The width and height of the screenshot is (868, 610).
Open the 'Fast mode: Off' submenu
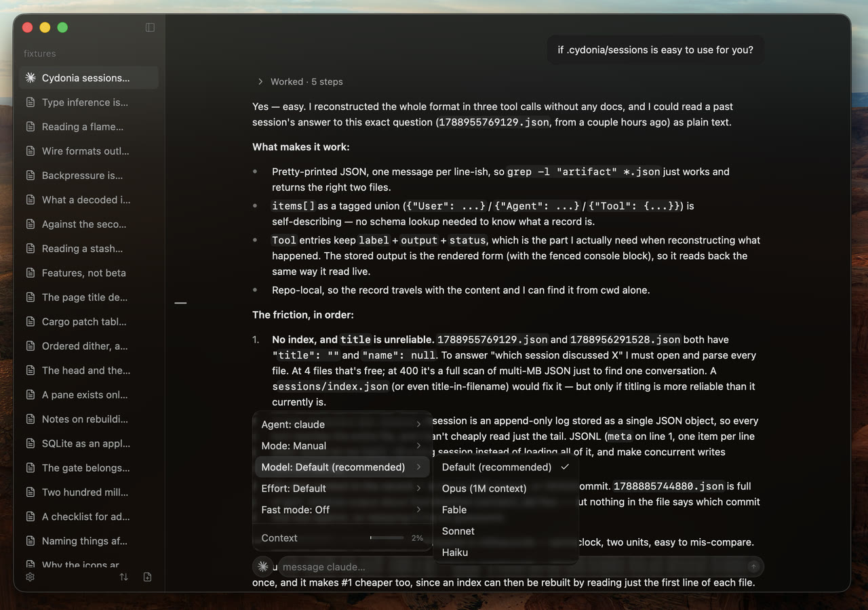click(342, 510)
